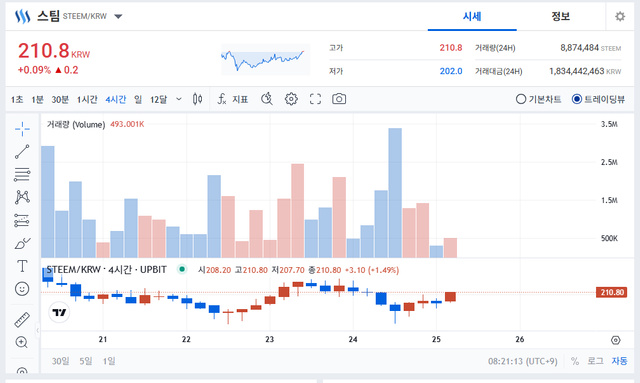Open the emoji icons tool
This screenshot has height=383, width=640.
(x=22, y=289)
